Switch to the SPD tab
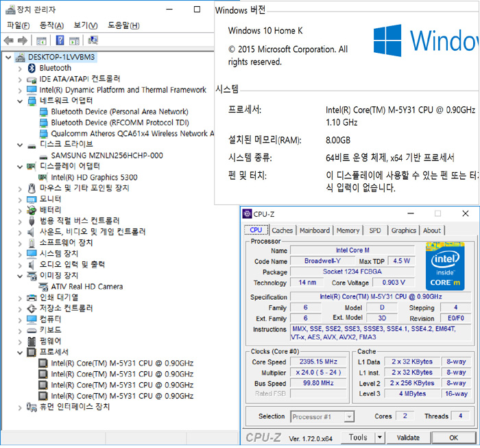The height and width of the screenshot is (448, 480). (x=375, y=231)
